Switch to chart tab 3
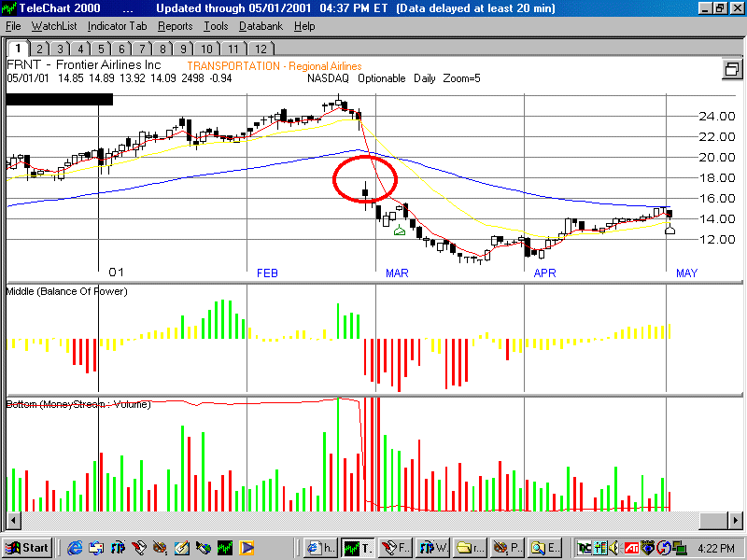 click(60, 49)
